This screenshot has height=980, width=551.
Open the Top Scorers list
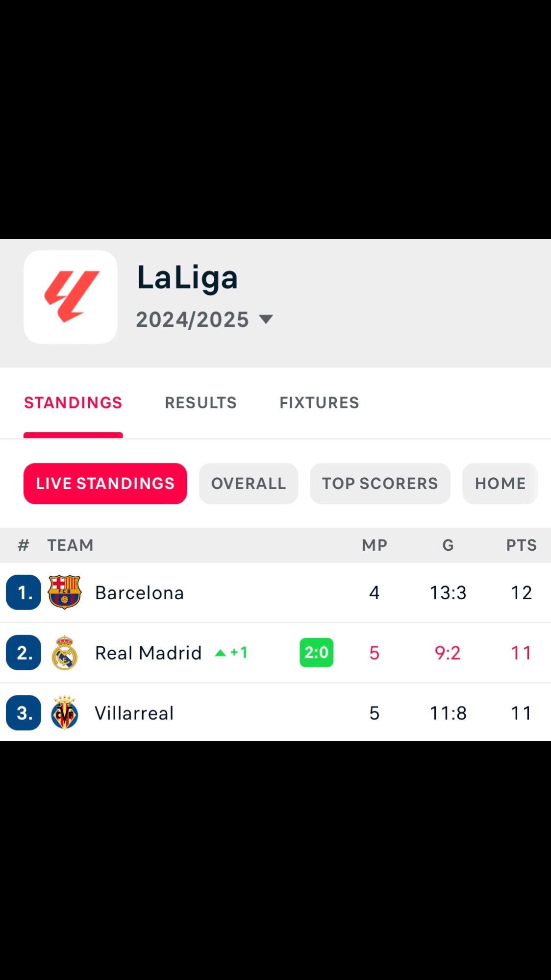[380, 484]
